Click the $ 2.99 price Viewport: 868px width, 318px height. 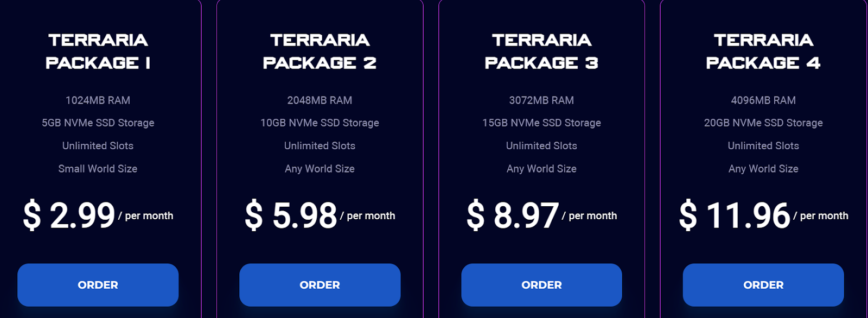tap(69, 215)
